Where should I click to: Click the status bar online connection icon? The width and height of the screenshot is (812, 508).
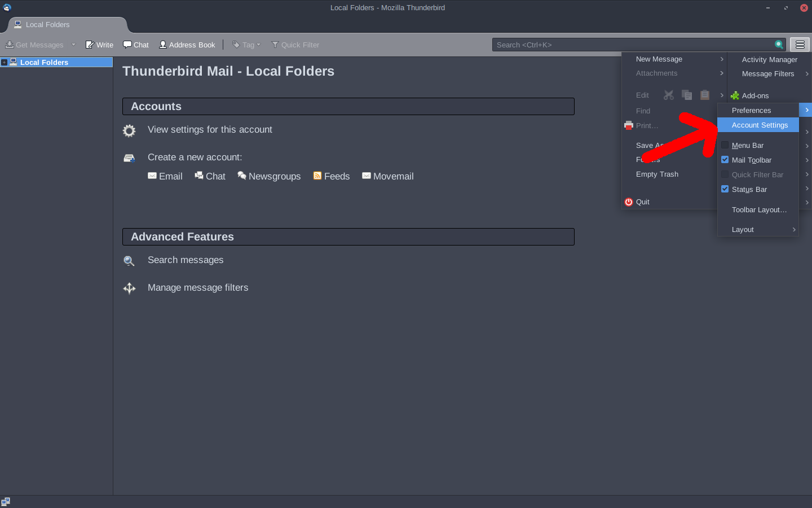coord(6,502)
